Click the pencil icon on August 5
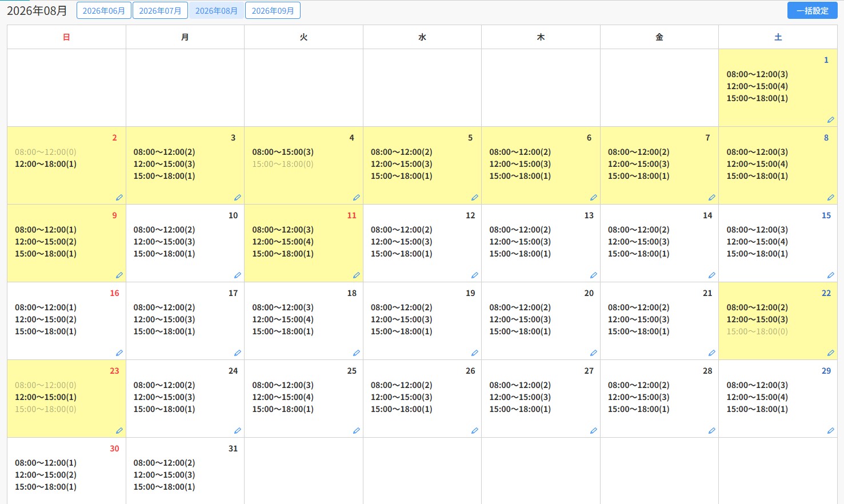Image resolution: width=844 pixels, height=504 pixels. click(x=474, y=198)
